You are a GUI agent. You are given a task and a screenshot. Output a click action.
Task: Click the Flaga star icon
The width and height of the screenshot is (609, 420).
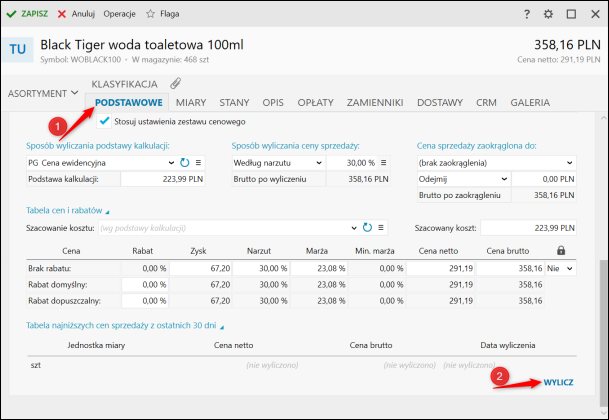click(x=150, y=14)
